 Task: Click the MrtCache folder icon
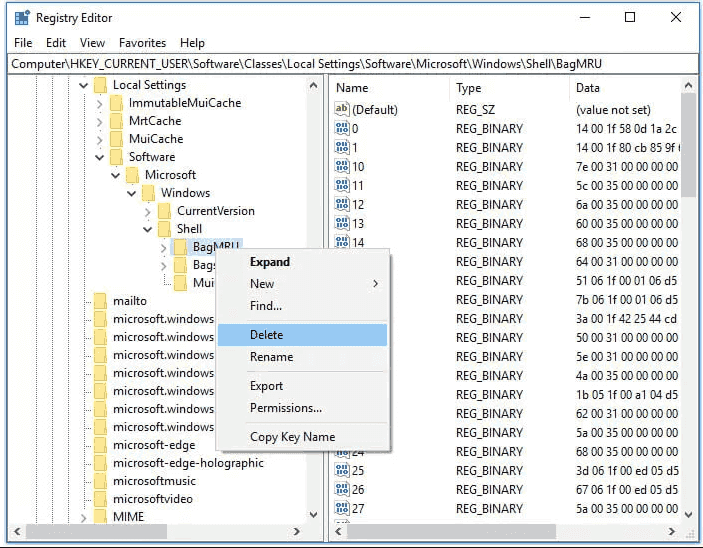(x=117, y=121)
